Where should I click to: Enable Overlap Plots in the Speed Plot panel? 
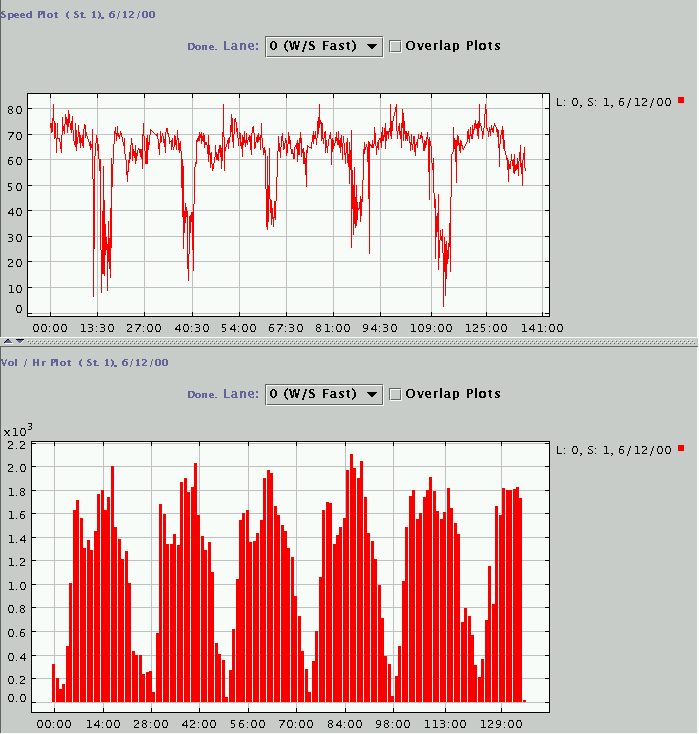[395, 46]
